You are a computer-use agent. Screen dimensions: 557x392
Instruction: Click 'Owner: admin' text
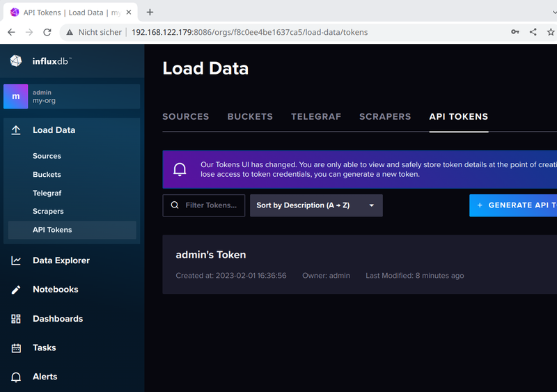pyautogui.click(x=326, y=276)
